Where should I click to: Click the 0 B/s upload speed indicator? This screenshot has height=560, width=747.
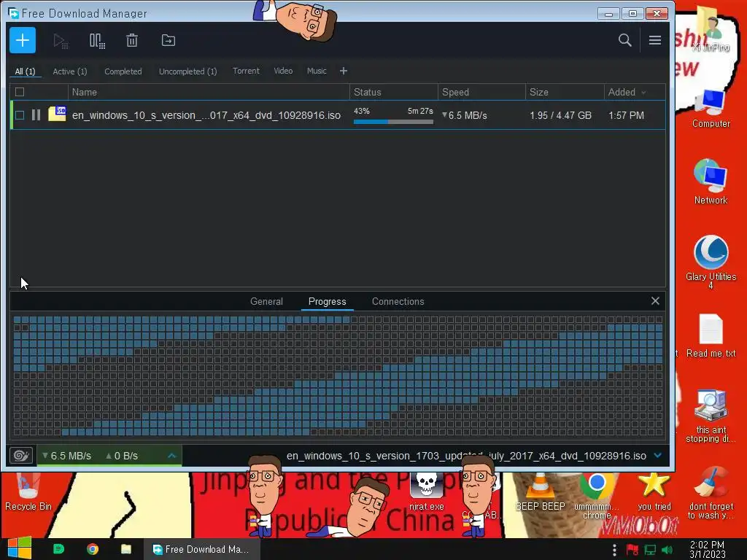122,456
